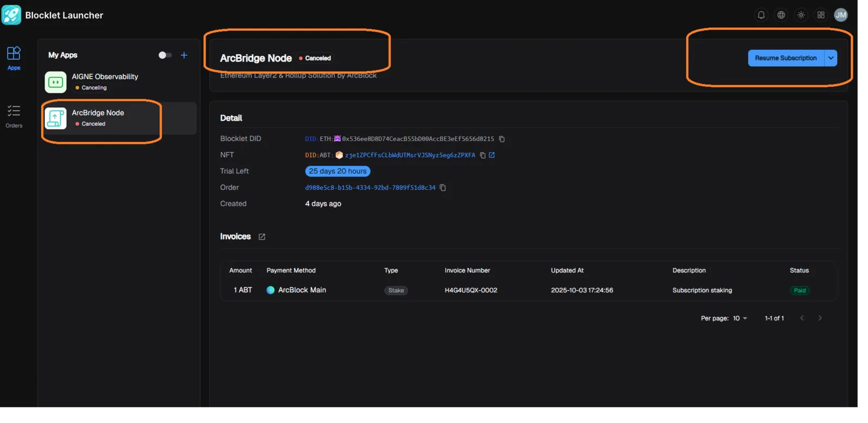868x423 pixels.
Task: Click the Canceling status under AIGNE Observability
Action: point(91,88)
